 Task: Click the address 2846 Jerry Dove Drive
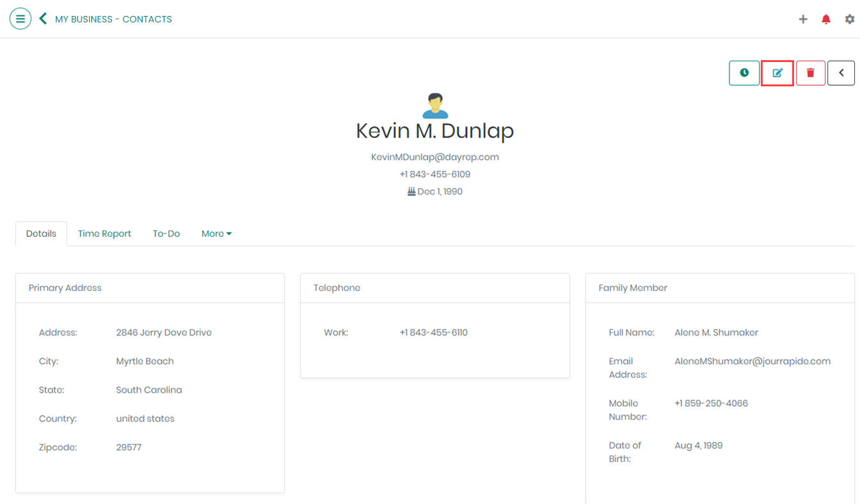click(164, 333)
